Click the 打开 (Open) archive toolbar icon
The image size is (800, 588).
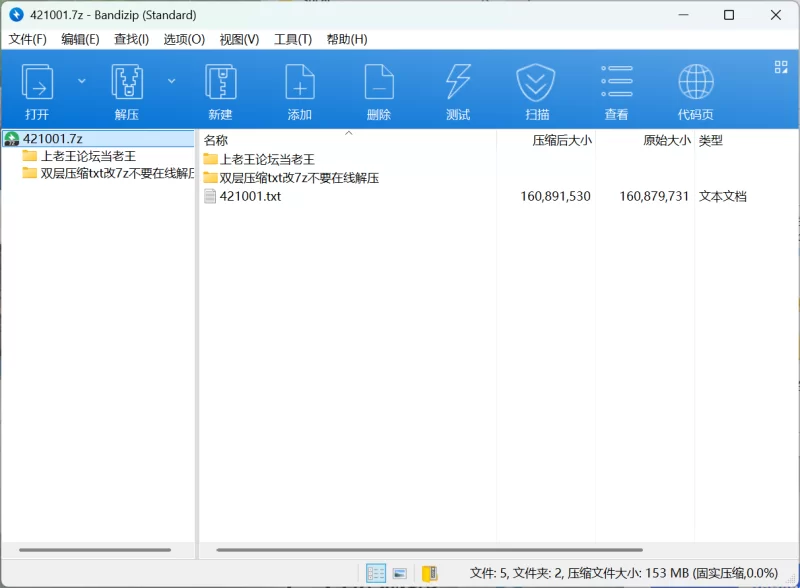[x=38, y=90]
